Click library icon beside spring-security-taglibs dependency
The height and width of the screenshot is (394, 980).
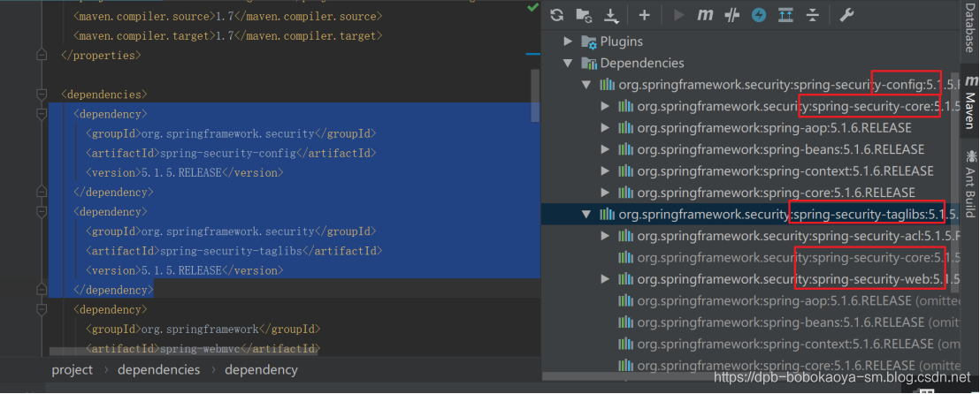pos(607,214)
